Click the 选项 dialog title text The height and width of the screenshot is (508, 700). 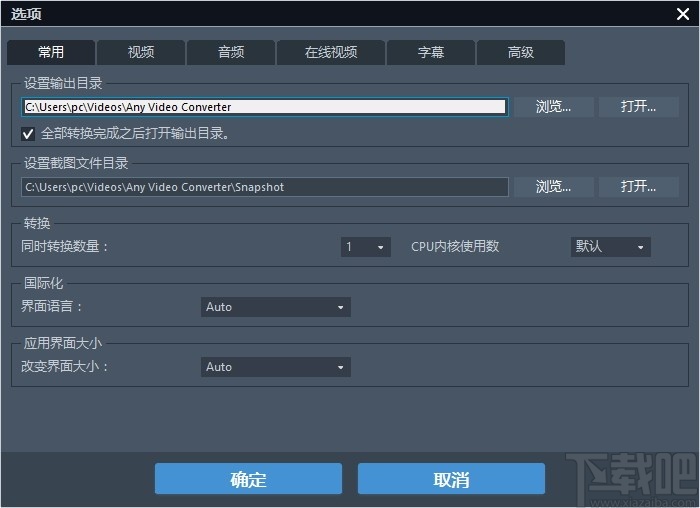point(26,14)
